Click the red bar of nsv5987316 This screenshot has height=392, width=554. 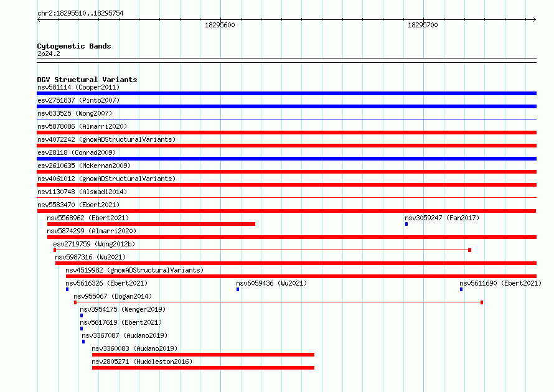(x=296, y=263)
